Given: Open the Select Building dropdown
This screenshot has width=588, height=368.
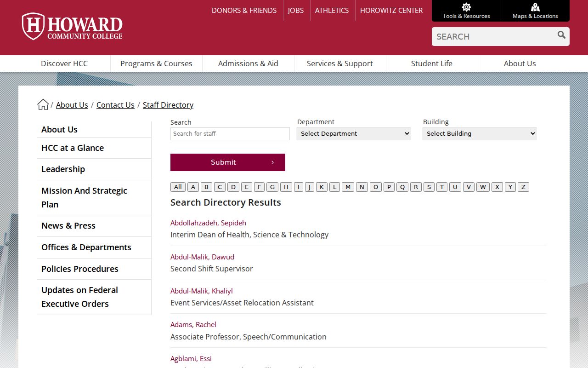Looking at the screenshot, I should point(480,133).
